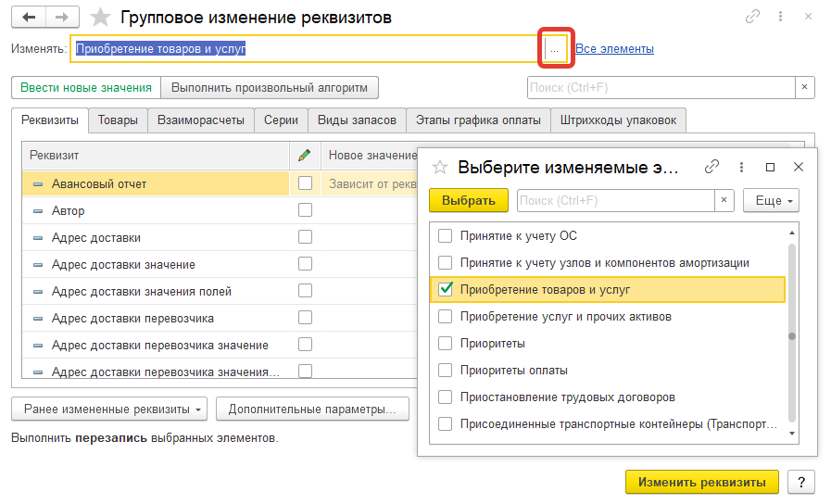The height and width of the screenshot is (504, 831).
Task: Expand the Еще dropdown menu
Action: (774, 200)
